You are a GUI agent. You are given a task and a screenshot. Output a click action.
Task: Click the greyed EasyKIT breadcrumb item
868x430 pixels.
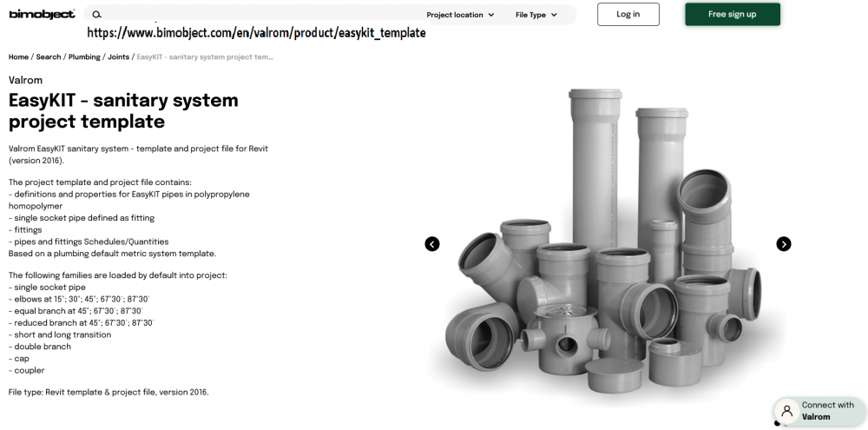(205, 57)
